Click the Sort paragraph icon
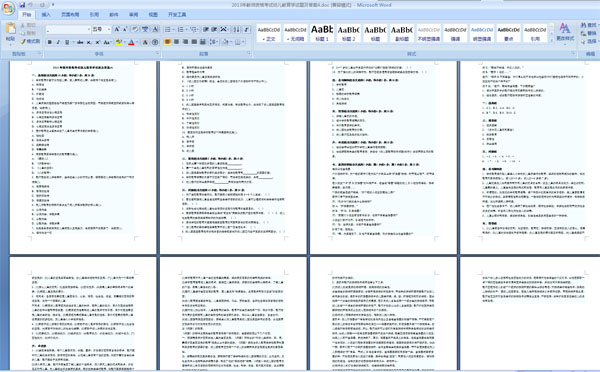This screenshot has width=600, height=372. pyautogui.click(x=236, y=29)
